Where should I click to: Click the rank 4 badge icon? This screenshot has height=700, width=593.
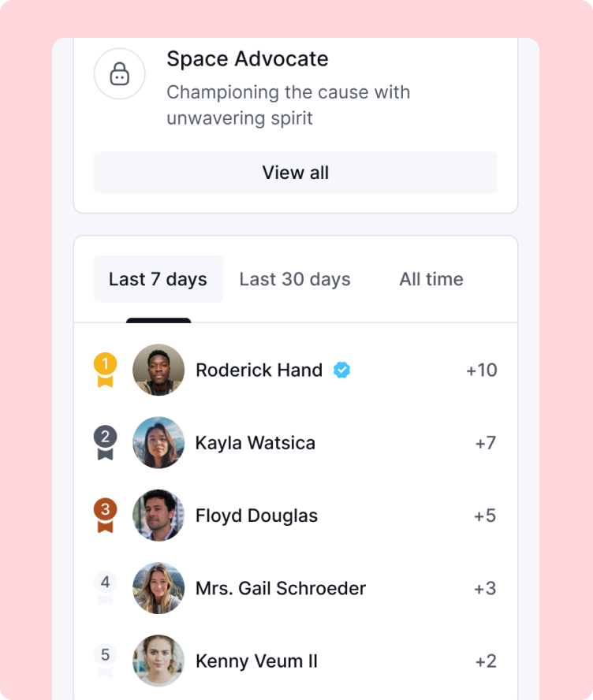point(105,587)
